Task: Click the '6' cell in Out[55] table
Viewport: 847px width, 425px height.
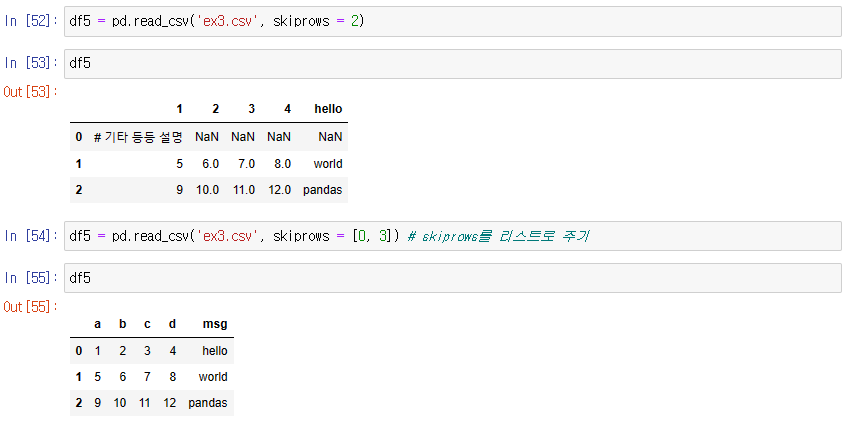Action: pyautogui.click(x=123, y=377)
